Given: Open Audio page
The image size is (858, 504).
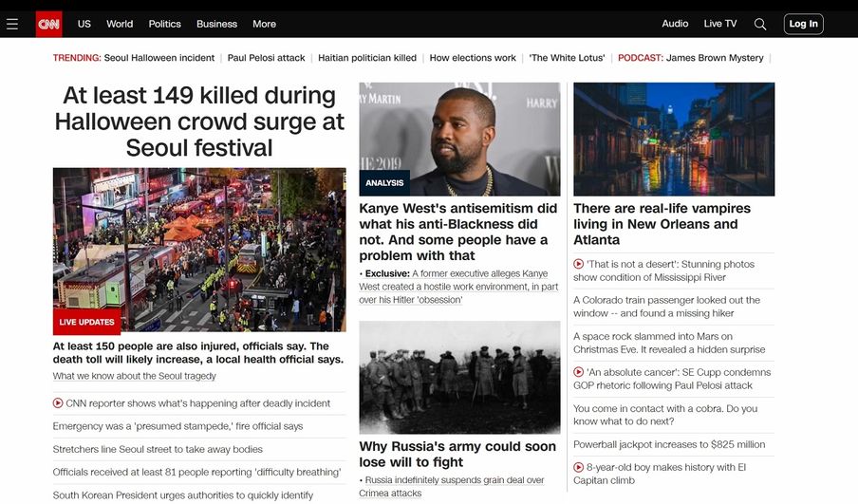Looking at the screenshot, I should click(675, 24).
